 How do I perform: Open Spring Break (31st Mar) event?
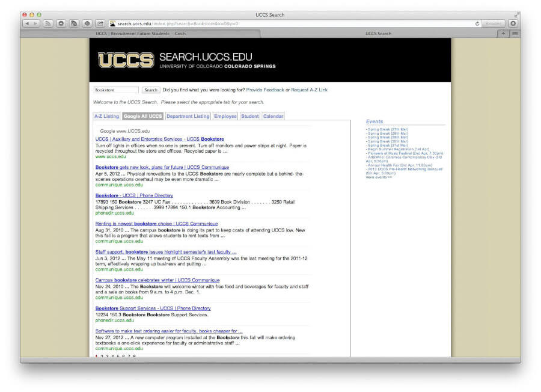pyautogui.click(x=387, y=145)
